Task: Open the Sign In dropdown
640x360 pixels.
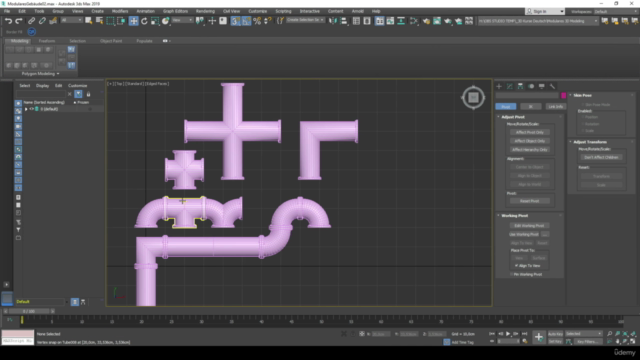Action: click(545, 11)
